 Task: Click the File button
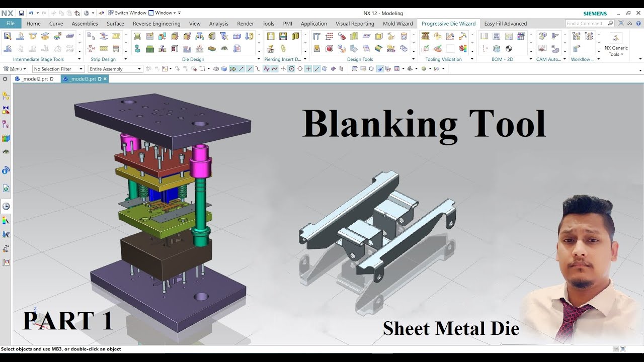click(11, 24)
